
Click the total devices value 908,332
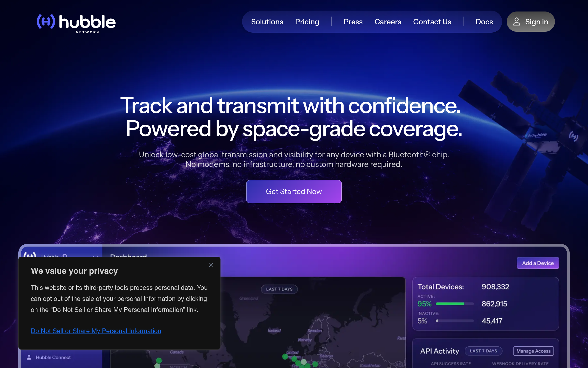(495, 287)
